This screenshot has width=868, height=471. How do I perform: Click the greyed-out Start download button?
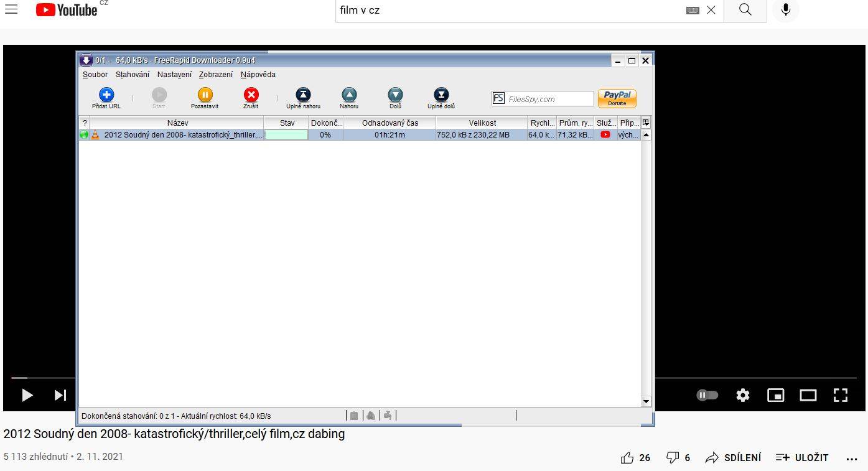(159, 98)
